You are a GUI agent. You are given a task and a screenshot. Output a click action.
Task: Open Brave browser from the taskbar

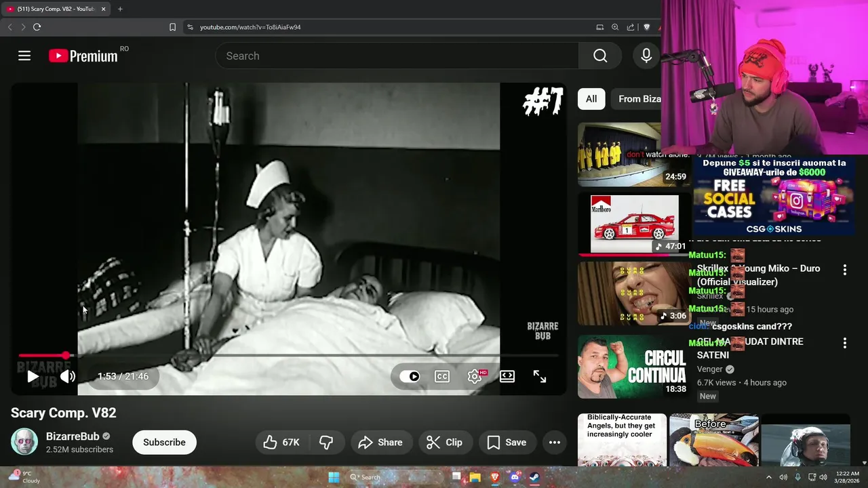tap(495, 477)
